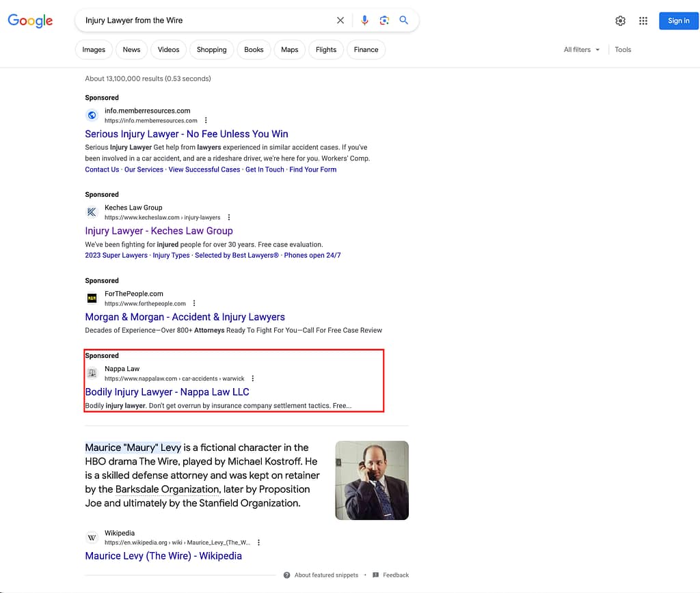Click Phones open 24/7 sitelink
This screenshot has height=593, width=700.
[x=312, y=256]
